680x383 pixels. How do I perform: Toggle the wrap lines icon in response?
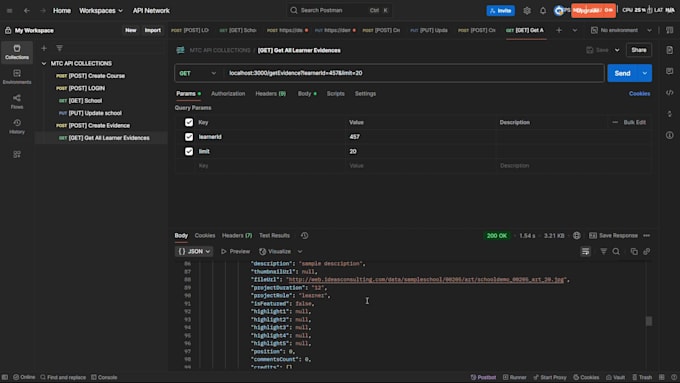(x=585, y=252)
